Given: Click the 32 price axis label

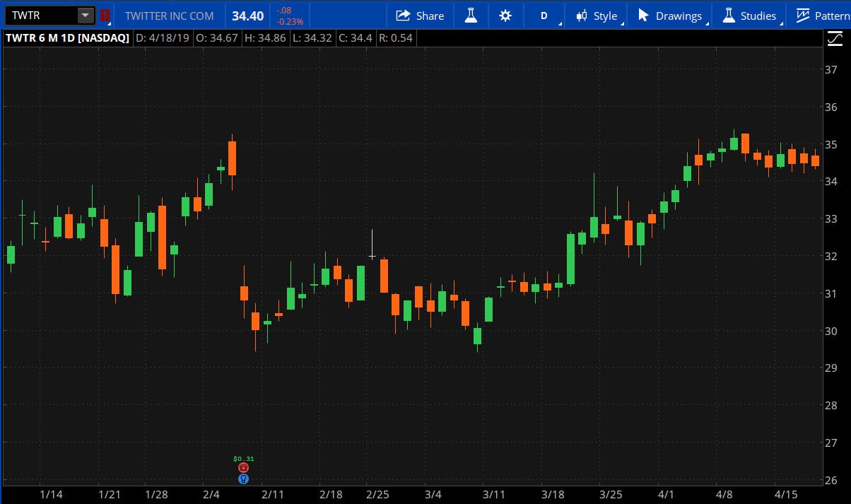Looking at the screenshot, I should point(831,256).
